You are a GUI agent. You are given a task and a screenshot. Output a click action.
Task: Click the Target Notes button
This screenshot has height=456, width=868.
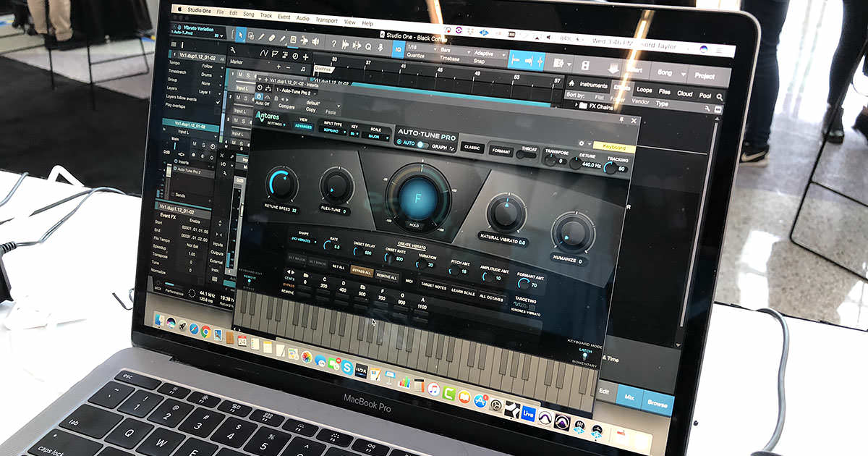coord(435,287)
